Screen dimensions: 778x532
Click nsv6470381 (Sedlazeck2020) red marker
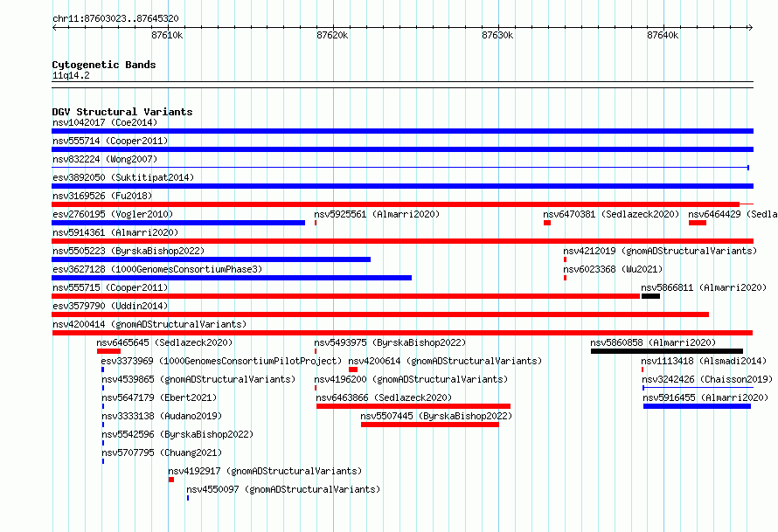pyautogui.click(x=547, y=223)
